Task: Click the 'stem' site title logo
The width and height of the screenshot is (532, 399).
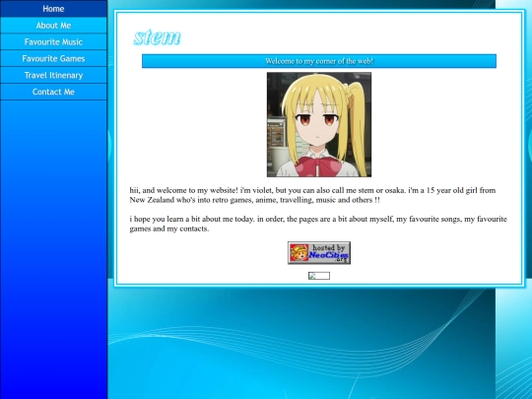Action: pyautogui.click(x=157, y=37)
